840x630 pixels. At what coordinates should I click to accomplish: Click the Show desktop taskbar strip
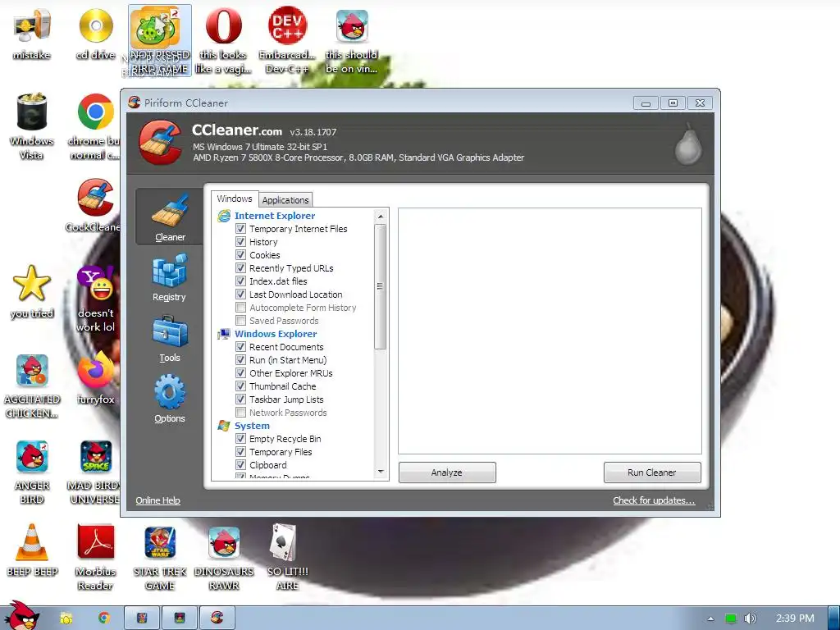[834, 618]
